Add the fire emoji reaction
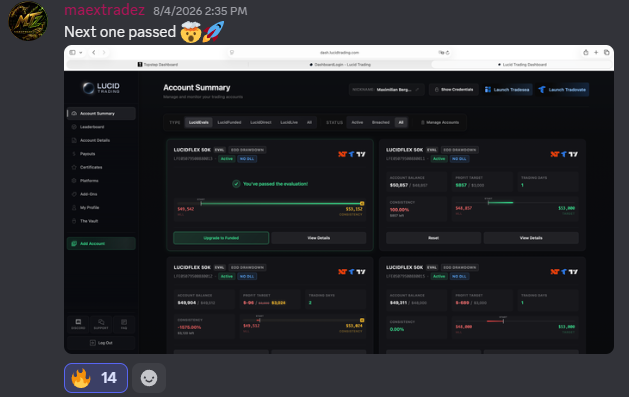The image size is (629, 397). 96,378
